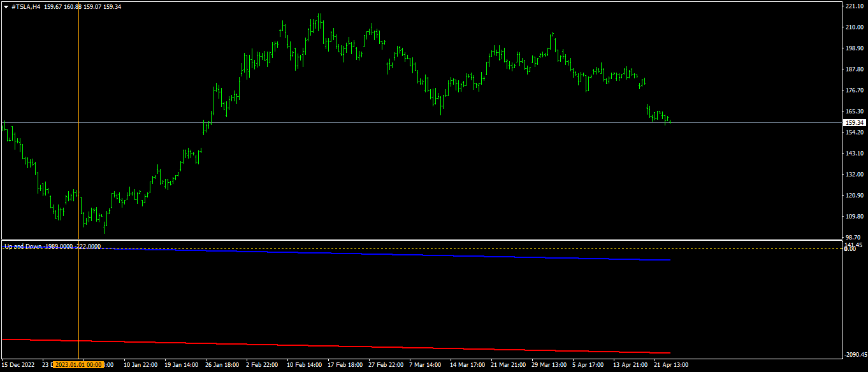Click the 27 Feb 22:00 time label

(386, 365)
